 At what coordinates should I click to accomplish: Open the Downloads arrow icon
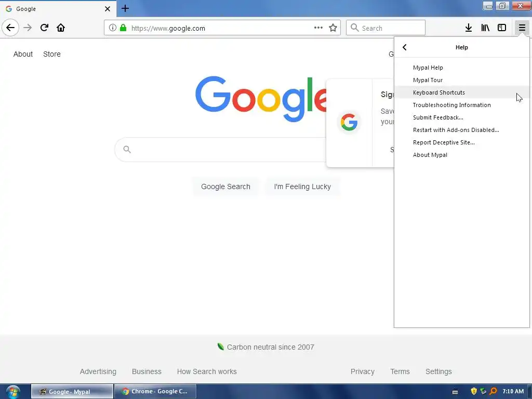click(469, 28)
